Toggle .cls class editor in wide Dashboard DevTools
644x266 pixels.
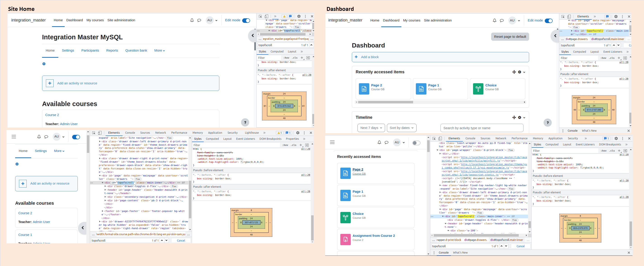click(612, 58)
